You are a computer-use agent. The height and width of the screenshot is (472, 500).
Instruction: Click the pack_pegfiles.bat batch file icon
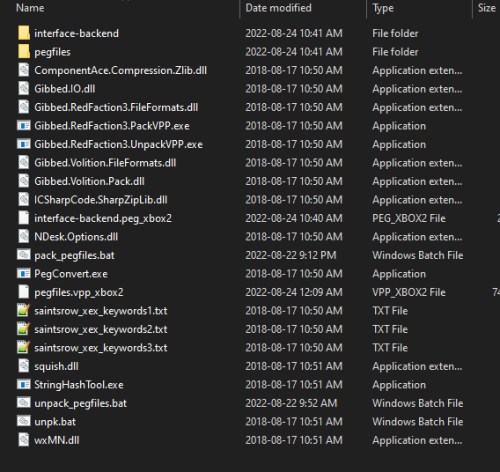pyautogui.click(x=23, y=255)
